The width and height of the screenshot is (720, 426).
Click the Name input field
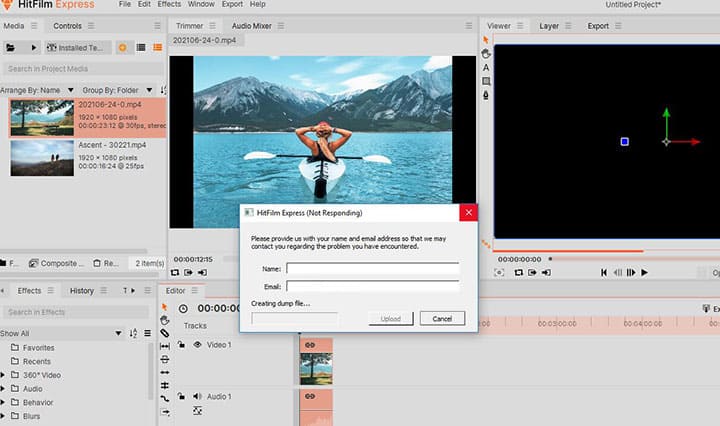click(372, 268)
